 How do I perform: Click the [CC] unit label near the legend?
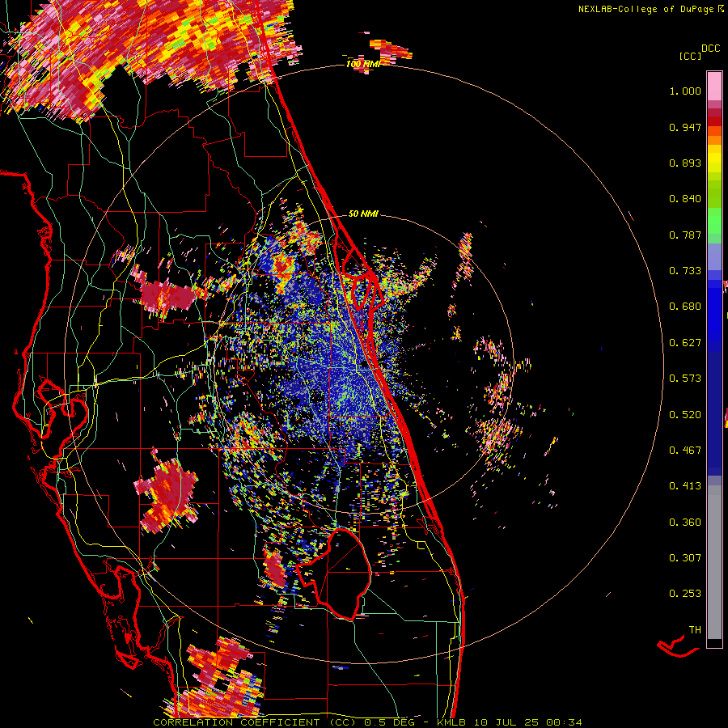690,56
